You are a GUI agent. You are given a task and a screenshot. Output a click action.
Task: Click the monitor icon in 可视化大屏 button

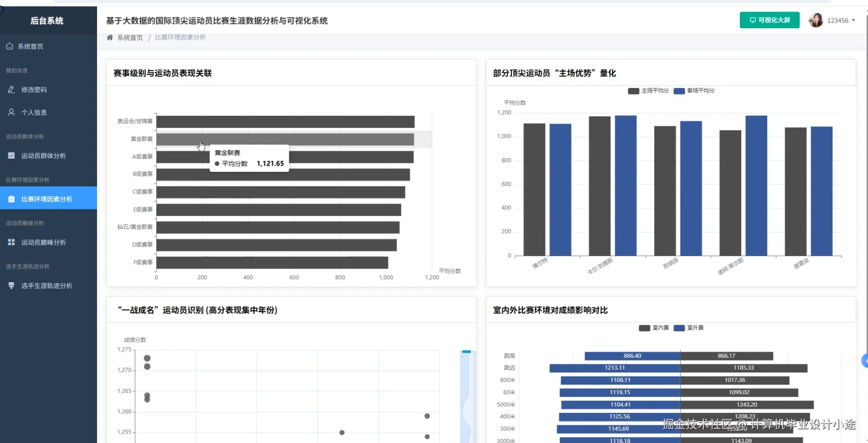click(752, 20)
